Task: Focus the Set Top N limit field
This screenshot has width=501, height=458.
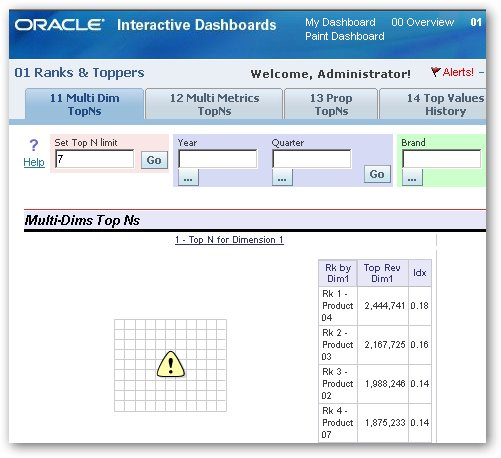Action: tap(95, 159)
